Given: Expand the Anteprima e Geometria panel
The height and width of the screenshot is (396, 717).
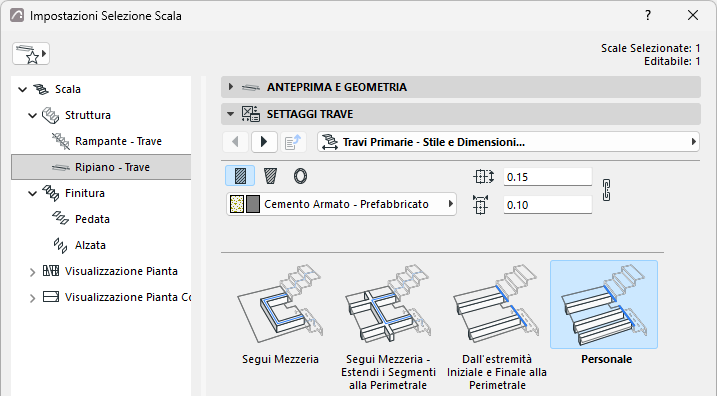Looking at the screenshot, I should click(x=460, y=87).
